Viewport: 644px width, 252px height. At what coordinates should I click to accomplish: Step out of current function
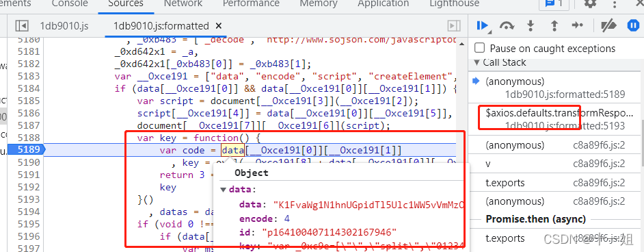click(x=554, y=25)
